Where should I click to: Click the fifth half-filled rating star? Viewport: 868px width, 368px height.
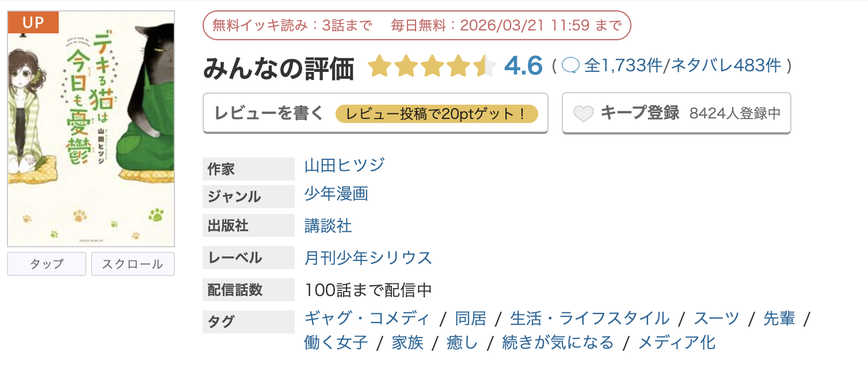[485, 67]
